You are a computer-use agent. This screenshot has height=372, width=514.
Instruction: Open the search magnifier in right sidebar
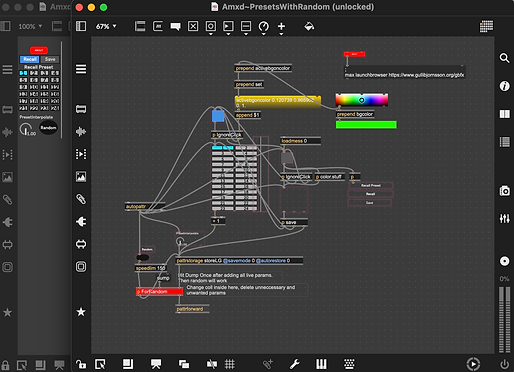(x=504, y=58)
